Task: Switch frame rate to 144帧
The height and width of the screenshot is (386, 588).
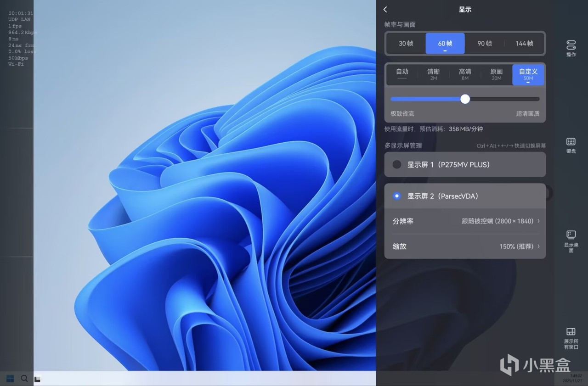Action: coord(524,44)
